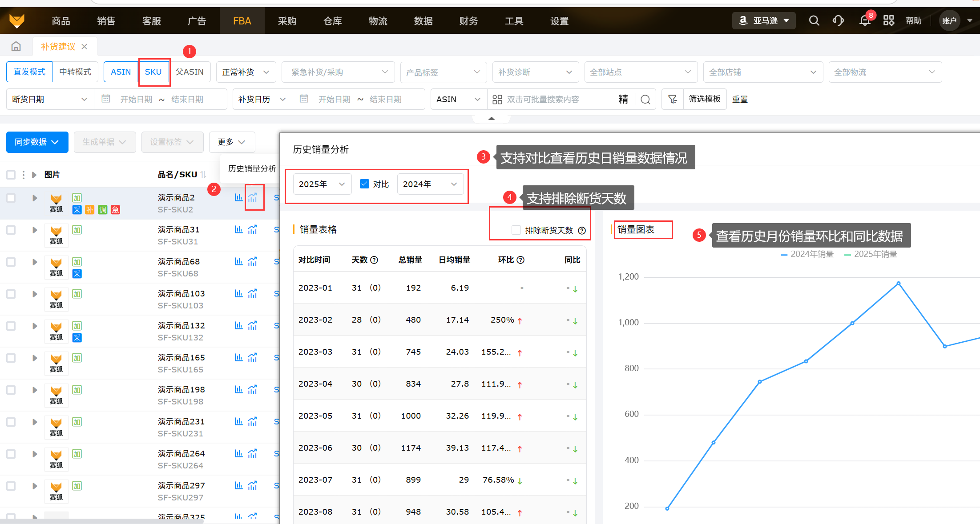Select checkbox for 演示商品31 row
Viewport: 980px width, 524px height.
pos(11,230)
